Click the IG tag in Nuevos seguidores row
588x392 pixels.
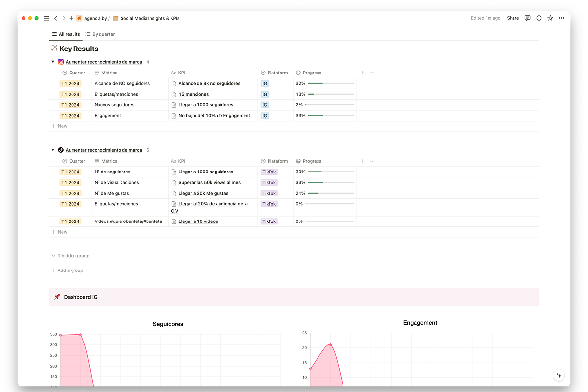[x=265, y=105]
